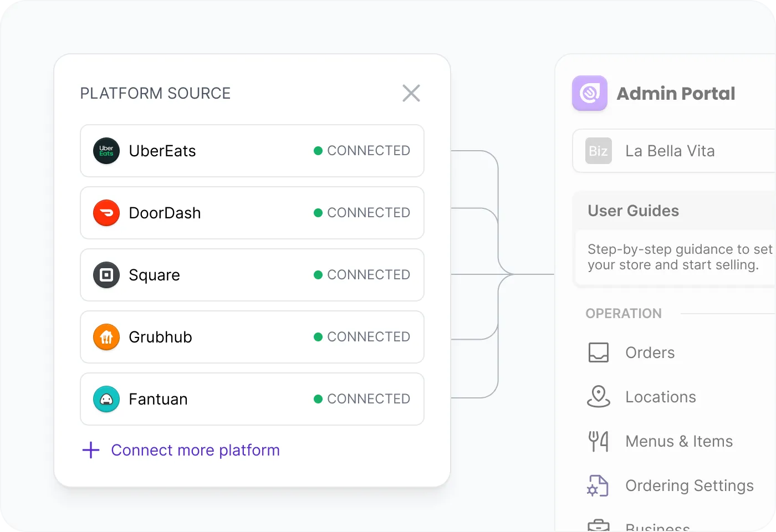
Task: Click the Menus & Items fork icon
Action: [x=599, y=441]
